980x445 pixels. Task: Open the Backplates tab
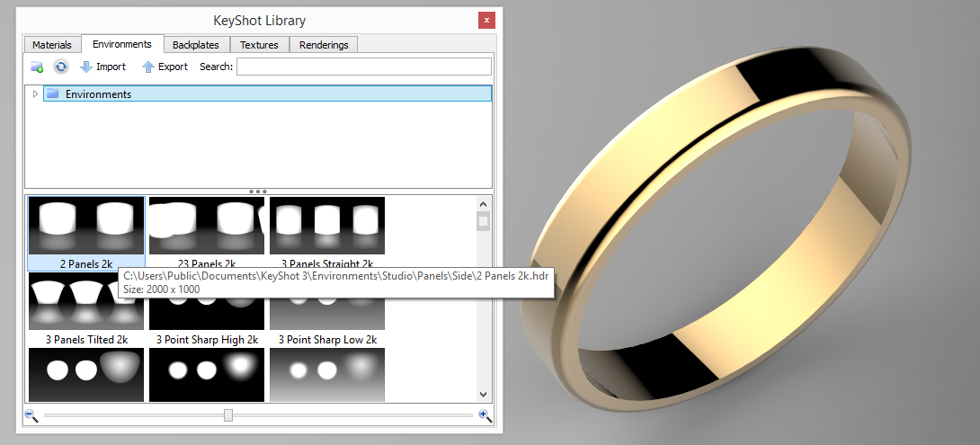(x=196, y=45)
